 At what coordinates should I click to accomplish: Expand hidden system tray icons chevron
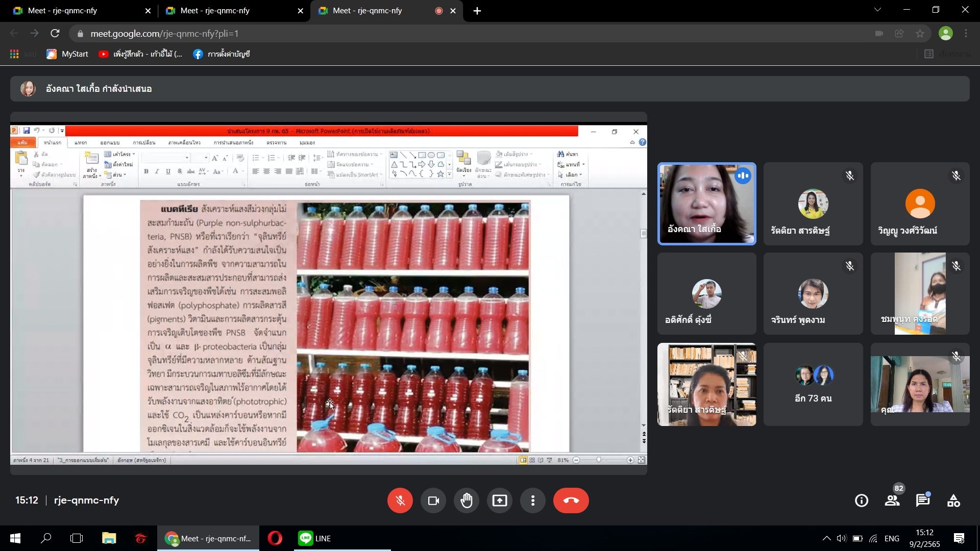[x=826, y=538]
